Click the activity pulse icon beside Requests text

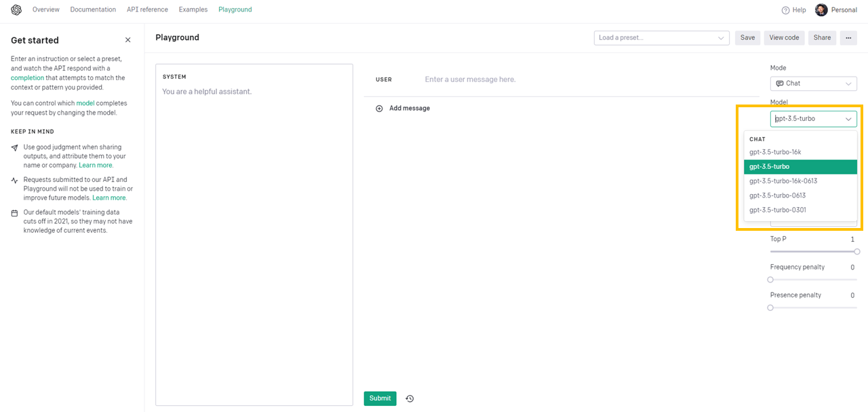(x=15, y=181)
